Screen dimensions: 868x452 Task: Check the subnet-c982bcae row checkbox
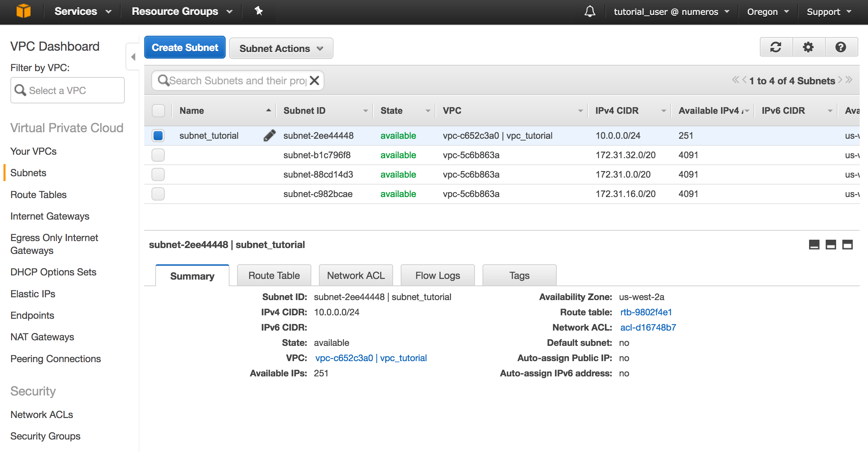tap(158, 194)
